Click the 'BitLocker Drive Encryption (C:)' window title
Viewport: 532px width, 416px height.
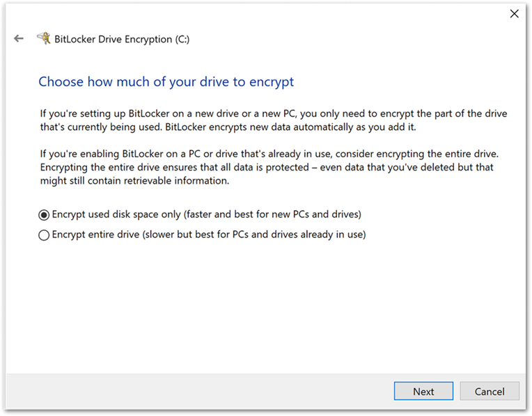click(122, 40)
